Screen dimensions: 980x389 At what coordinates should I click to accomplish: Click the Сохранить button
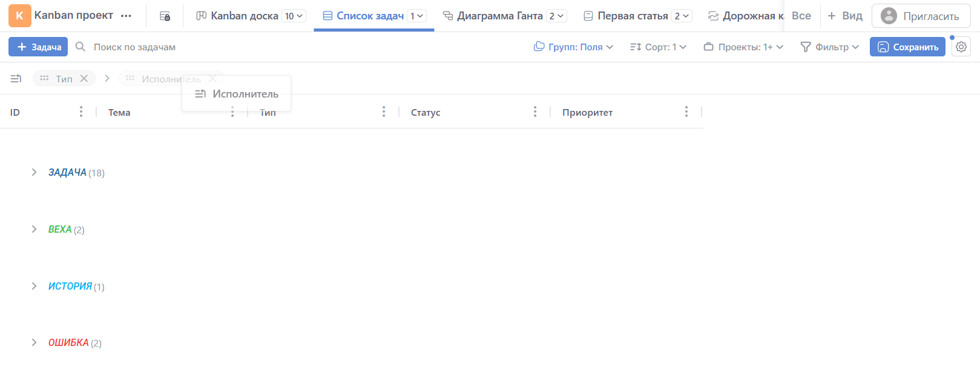click(x=907, y=47)
